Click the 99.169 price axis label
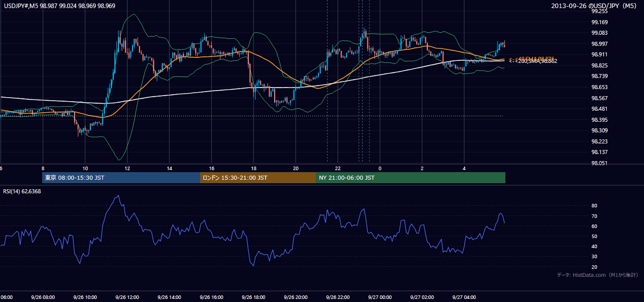644x302 pixels. [x=599, y=22]
